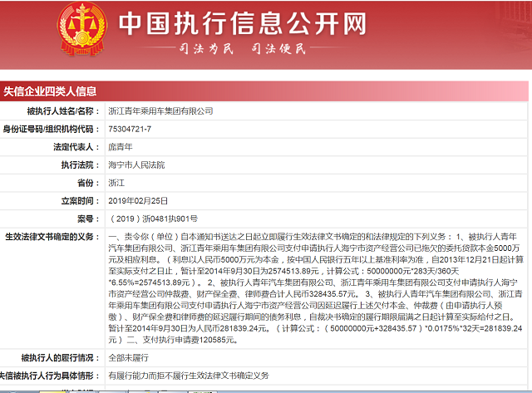Screen dimensions: 532x393
Task: Click the label 案号
Action: (x=89, y=219)
